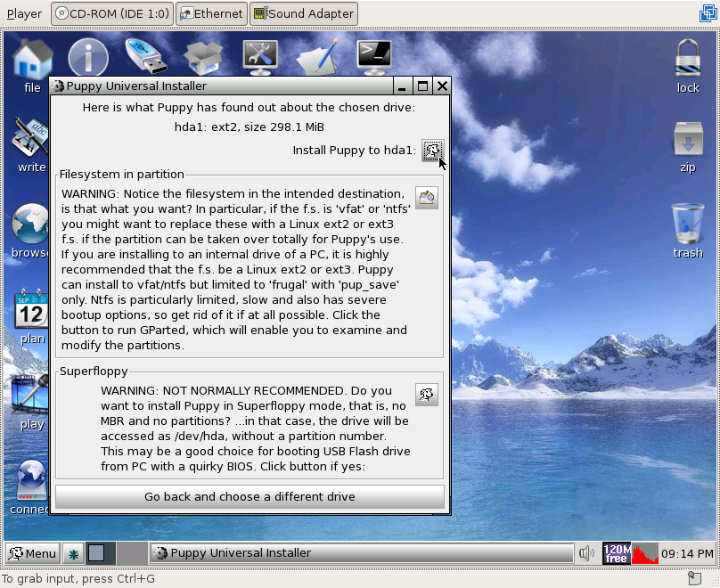The height and width of the screenshot is (588, 720).
Task: Click the Sound Adapter device button
Action: 304,13
